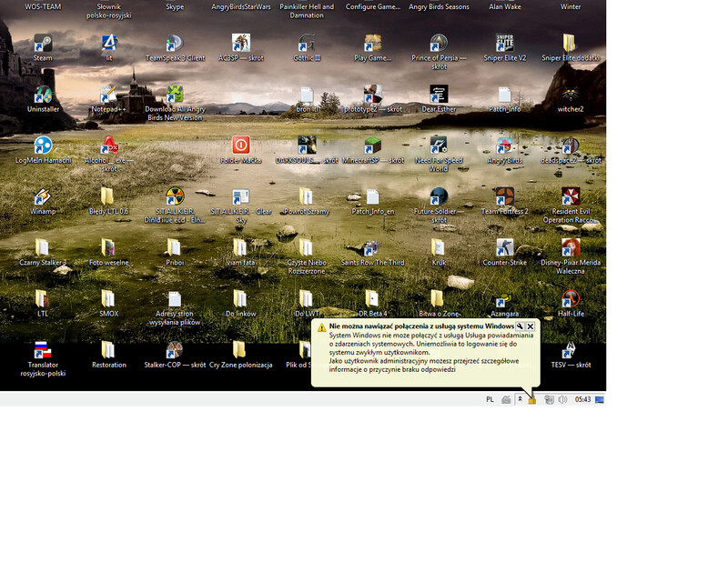
Task: Launch TeamSpeak 3 Client icon
Action: point(174,44)
